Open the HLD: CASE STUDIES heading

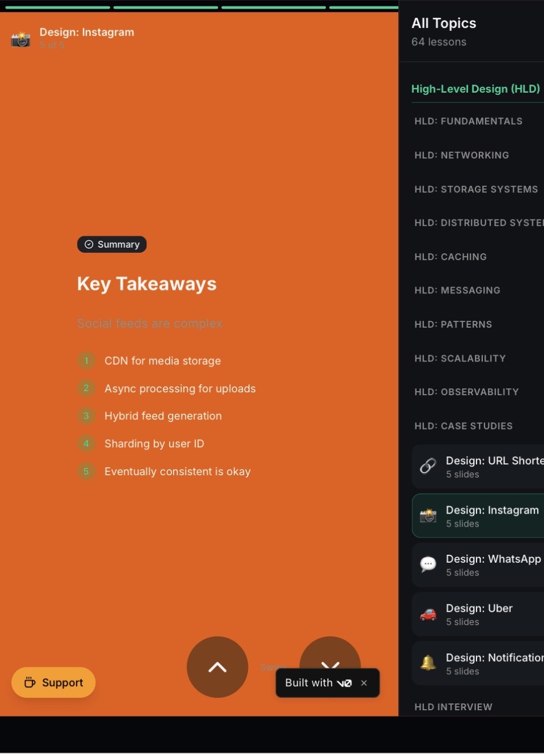tap(463, 425)
